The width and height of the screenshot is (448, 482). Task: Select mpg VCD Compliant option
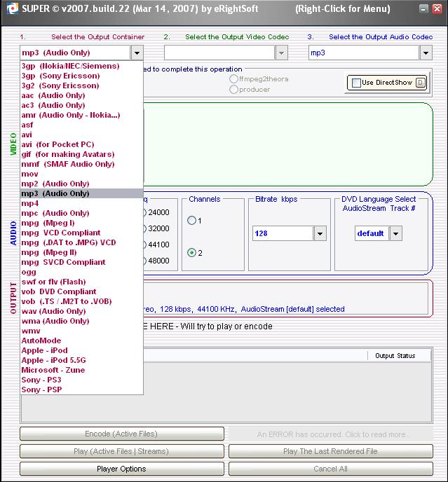click(x=81, y=233)
